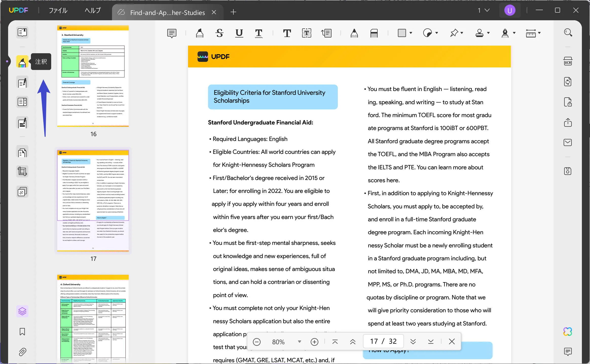Screen dimensions: 590x364
Task: Zoom in with the plus button
Action: coord(314,342)
